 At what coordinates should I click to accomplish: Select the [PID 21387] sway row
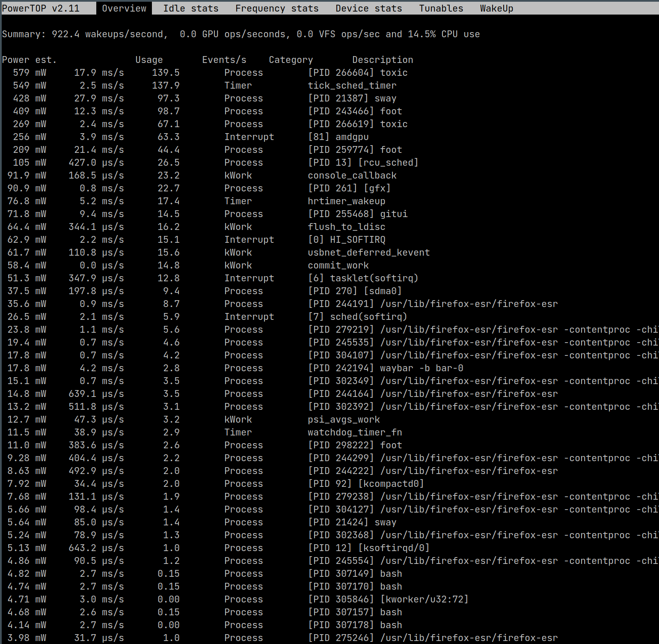[329, 98]
